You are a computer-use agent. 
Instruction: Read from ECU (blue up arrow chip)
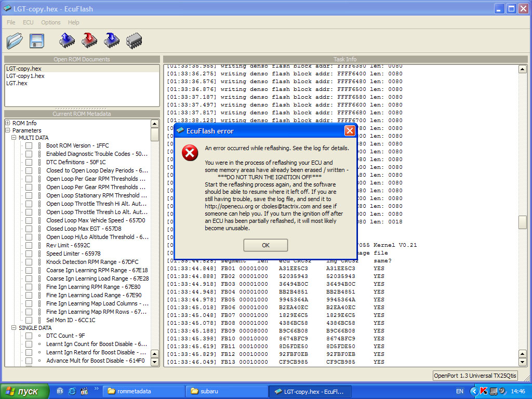point(67,41)
